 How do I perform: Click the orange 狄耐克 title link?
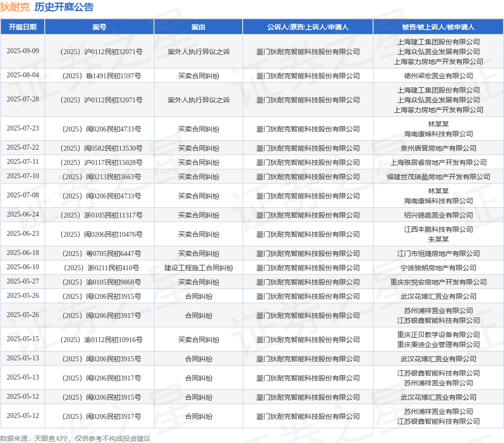15,7
